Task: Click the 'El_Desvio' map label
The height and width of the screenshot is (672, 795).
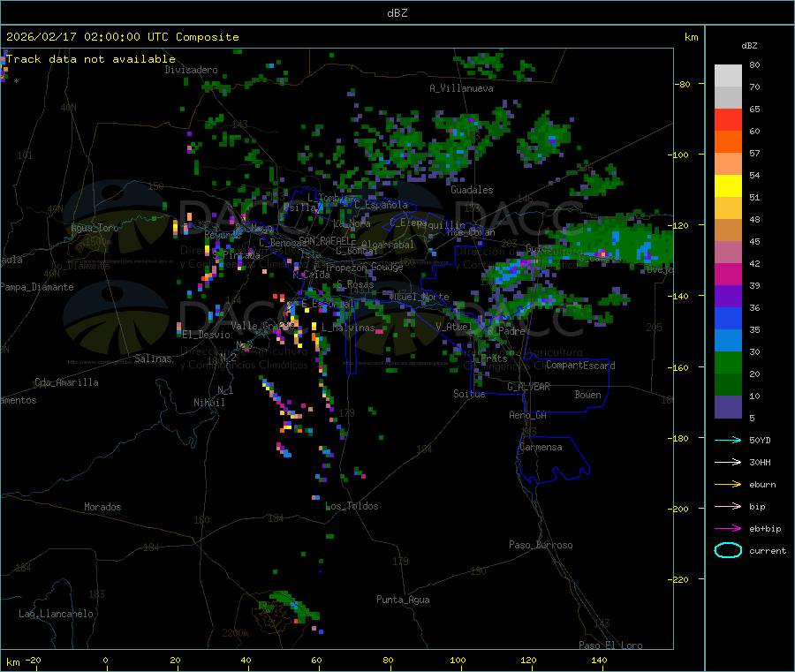Action: pyautogui.click(x=207, y=335)
